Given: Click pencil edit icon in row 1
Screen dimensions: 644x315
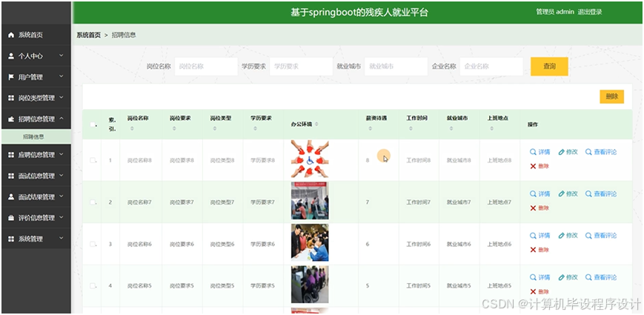Looking at the screenshot, I should [561, 152].
